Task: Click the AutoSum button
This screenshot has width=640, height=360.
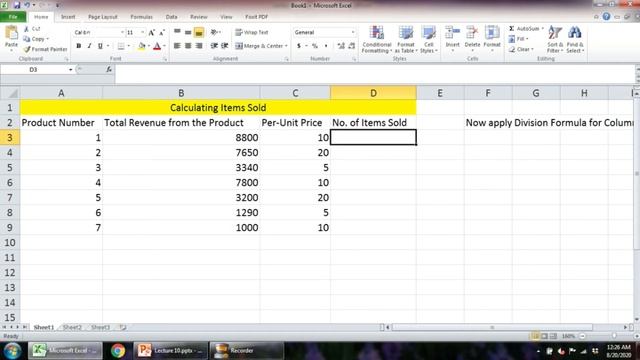Action: 526,29
